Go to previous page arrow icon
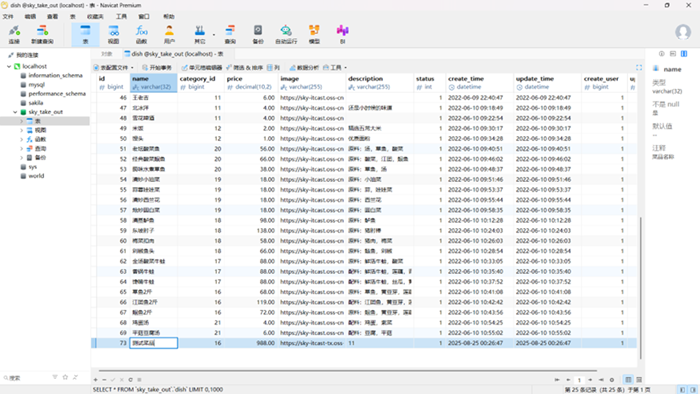The height and width of the screenshot is (394, 700). coord(568,380)
